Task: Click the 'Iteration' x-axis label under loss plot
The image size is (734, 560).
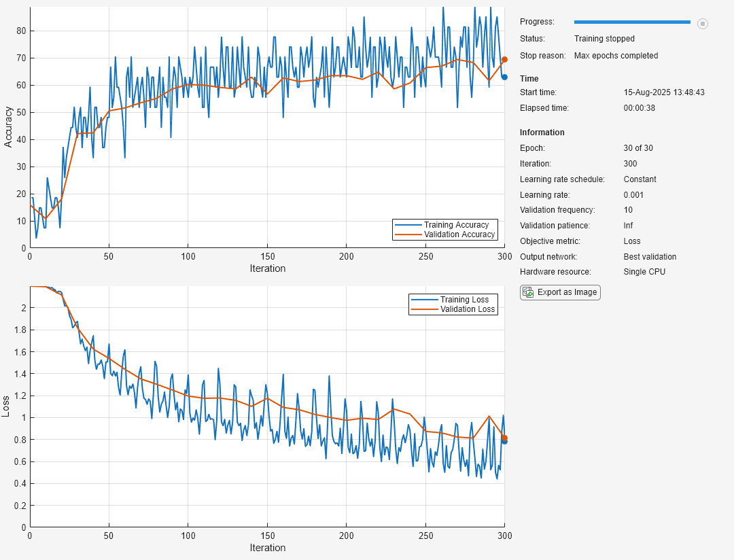Action: point(267,547)
